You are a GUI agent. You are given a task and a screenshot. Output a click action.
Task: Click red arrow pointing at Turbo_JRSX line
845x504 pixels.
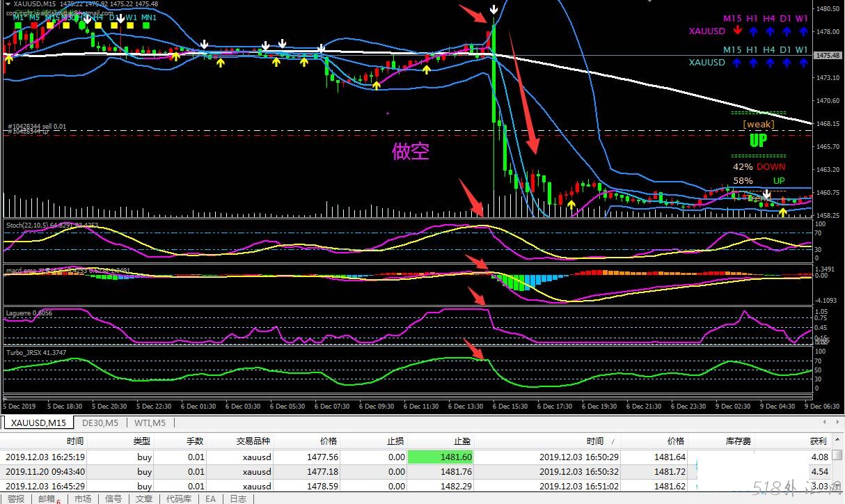click(x=474, y=350)
